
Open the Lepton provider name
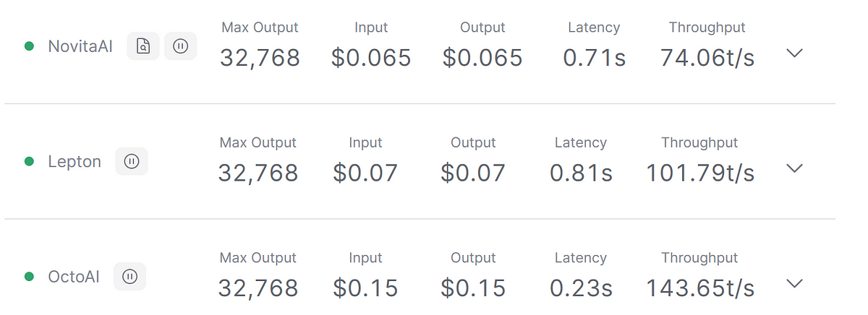coord(75,162)
